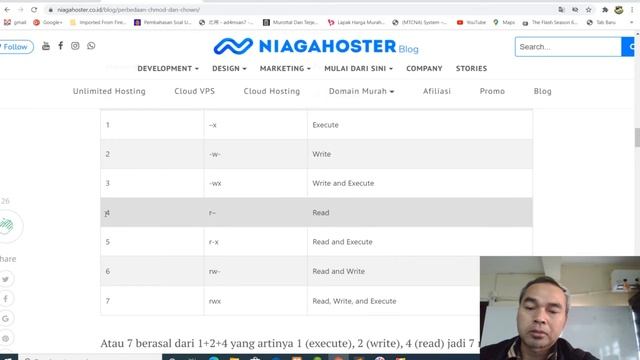Select the 'Execute' table cell

[x=420, y=125]
